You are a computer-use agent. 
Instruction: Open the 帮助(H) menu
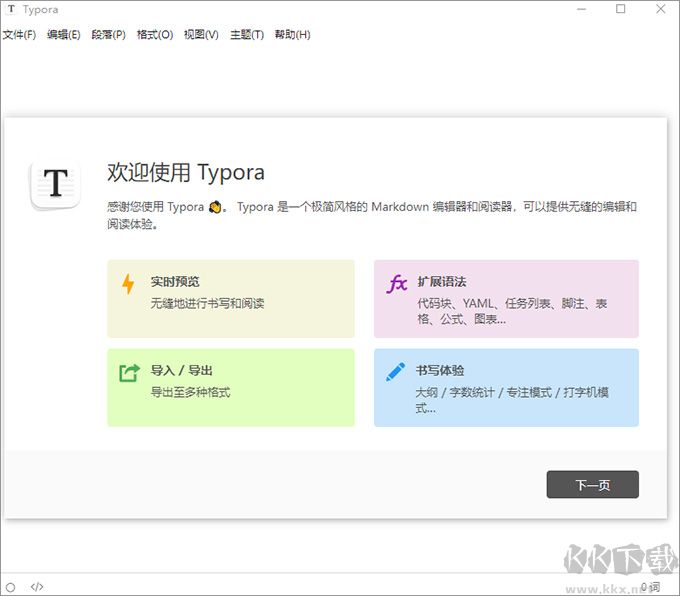293,35
